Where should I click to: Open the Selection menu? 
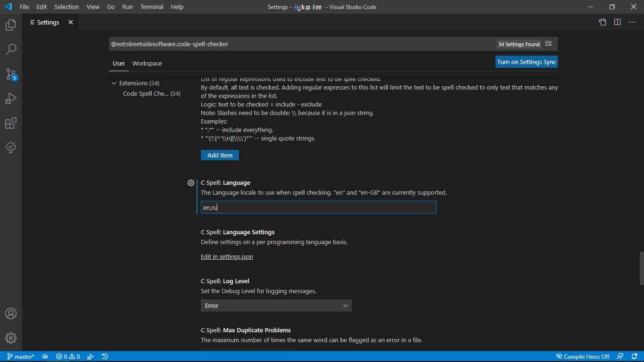coord(66,7)
